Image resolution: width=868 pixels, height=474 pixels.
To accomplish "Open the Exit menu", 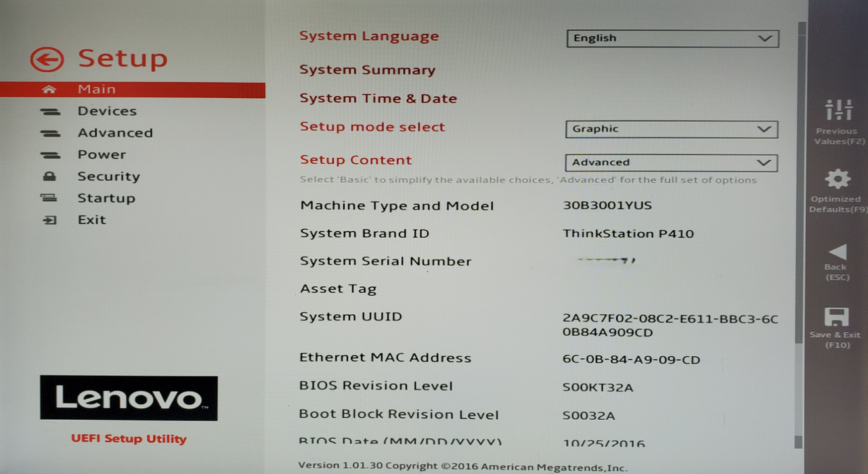I will (x=91, y=219).
